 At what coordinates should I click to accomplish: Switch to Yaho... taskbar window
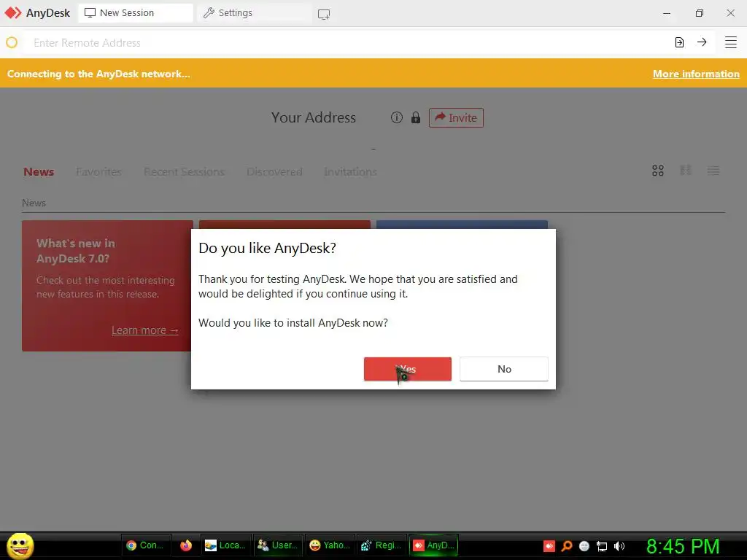tap(330, 545)
